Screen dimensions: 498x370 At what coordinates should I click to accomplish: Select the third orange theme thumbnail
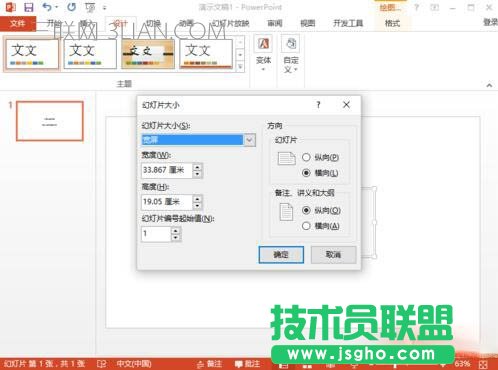click(148, 54)
